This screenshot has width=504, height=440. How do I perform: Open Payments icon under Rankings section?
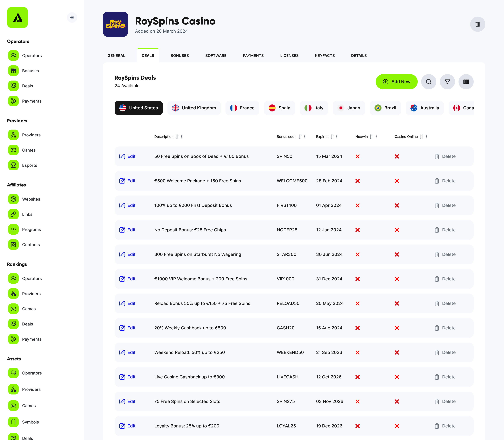coord(13,339)
